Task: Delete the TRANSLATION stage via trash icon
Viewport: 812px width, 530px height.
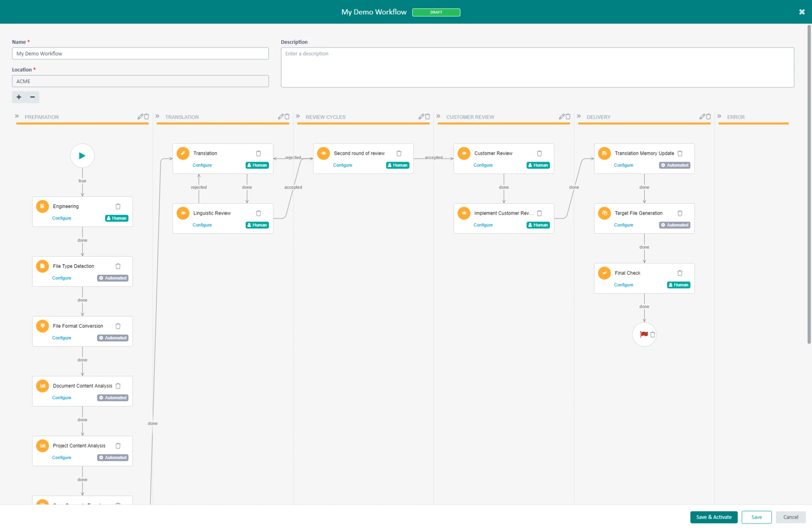Action: [x=287, y=117]
